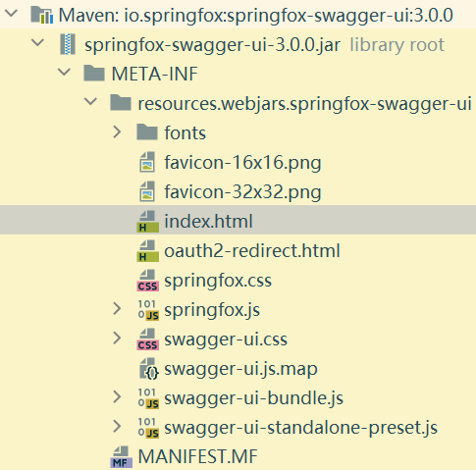Expand the swagger-ui.css node
The width and height of the screenshot is (476, 470).
pos(117,339)
